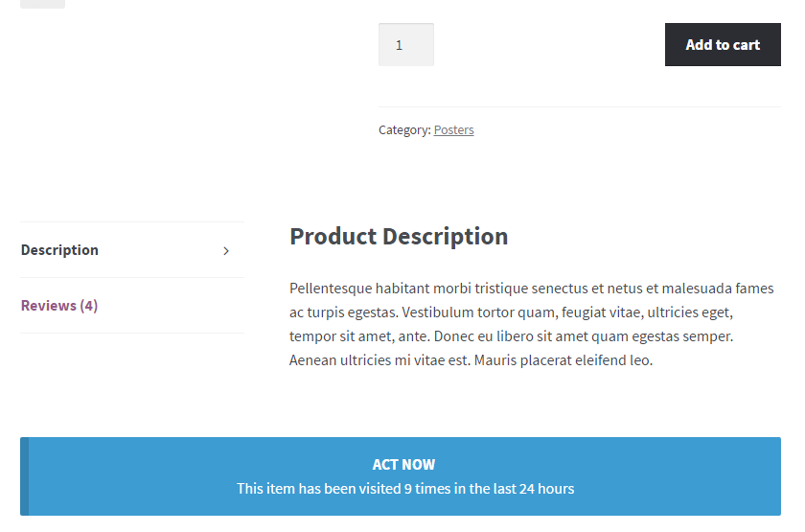This screenshot has width=805, height=532.
Task: Click the ACT NOW banner title
Action: [x=403, y=465]
